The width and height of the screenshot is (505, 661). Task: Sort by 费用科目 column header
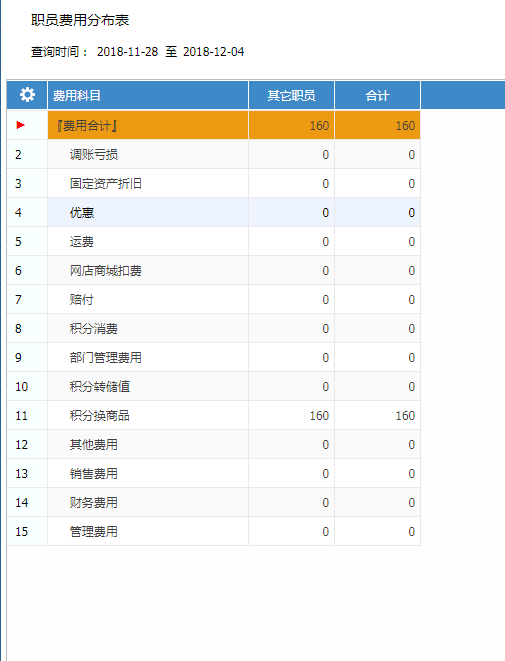point(76,96)
